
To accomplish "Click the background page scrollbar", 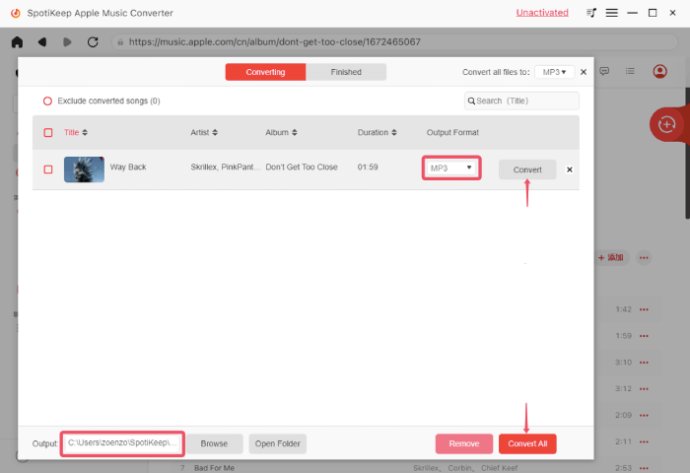I will tap(687, 153).
